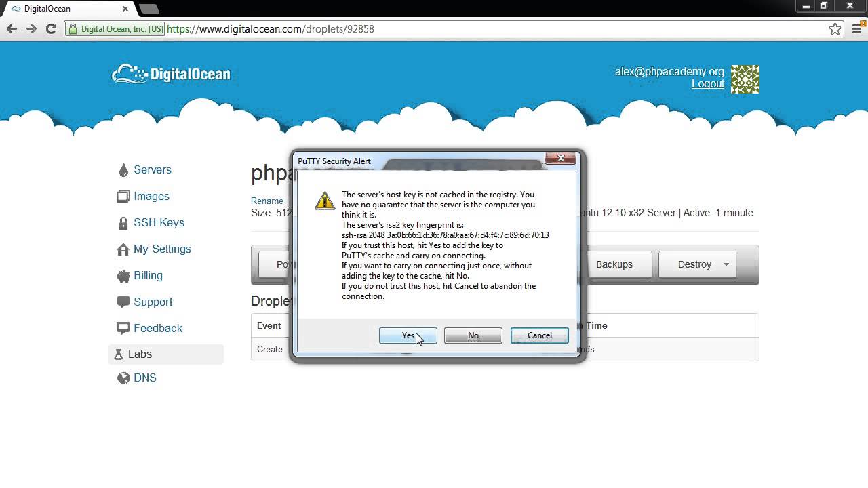
Task: Click the Create event row cell
Action: (x=270, y=349)
